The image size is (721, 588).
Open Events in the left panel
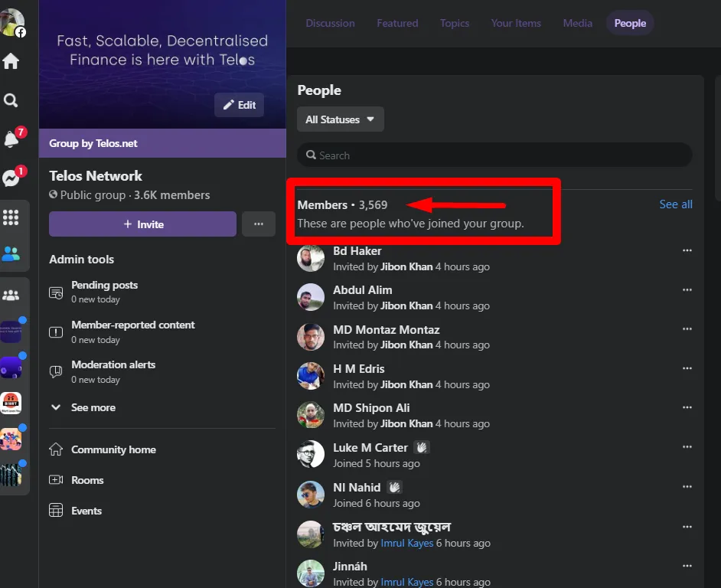click(161, 511)
